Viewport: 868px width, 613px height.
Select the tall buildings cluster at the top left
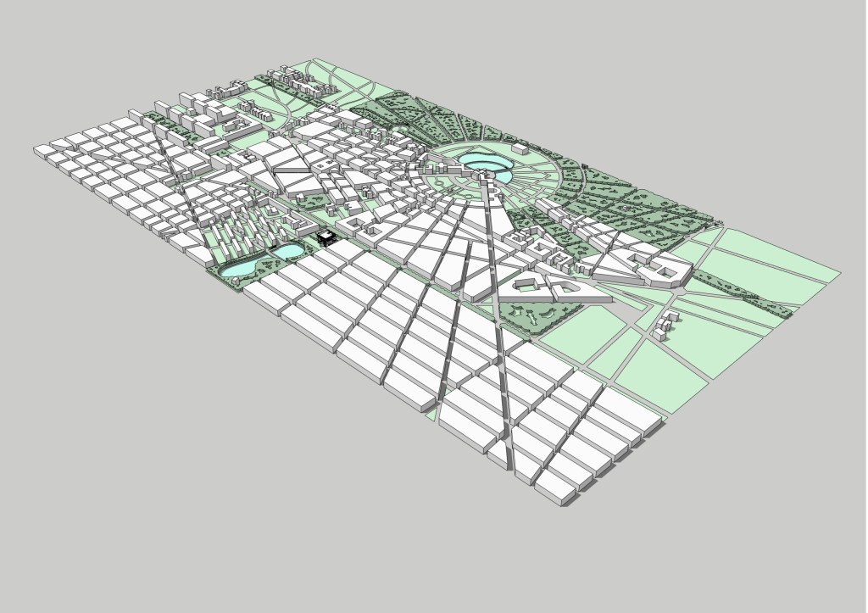(201, 108)
